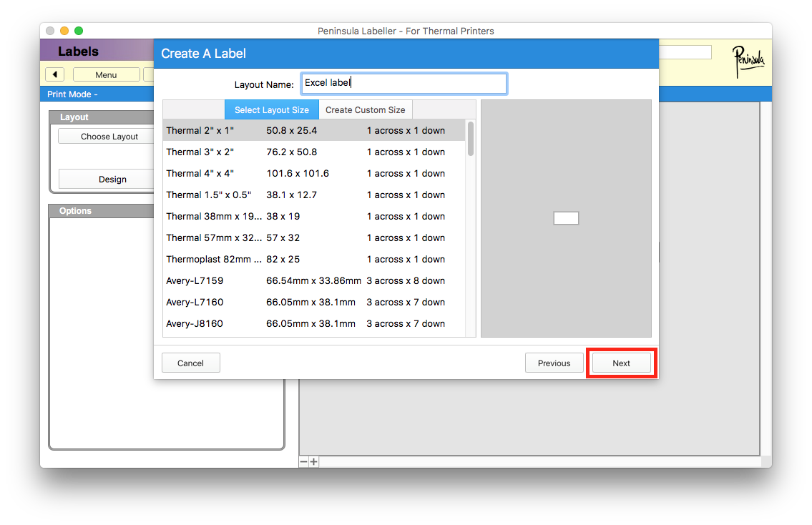This screenshot has width=812, height=525.
Task: Cancel the Create A Label dialog
Action: coord(190,363)
